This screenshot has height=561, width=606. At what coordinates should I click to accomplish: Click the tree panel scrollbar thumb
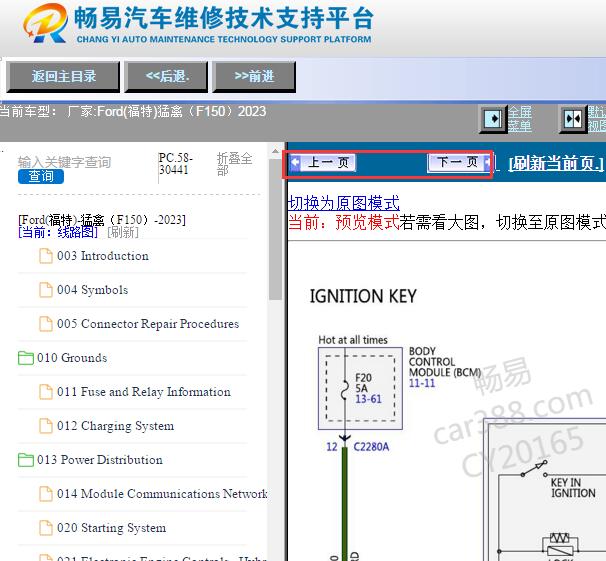pyautogui.click(x=276, y=230)
